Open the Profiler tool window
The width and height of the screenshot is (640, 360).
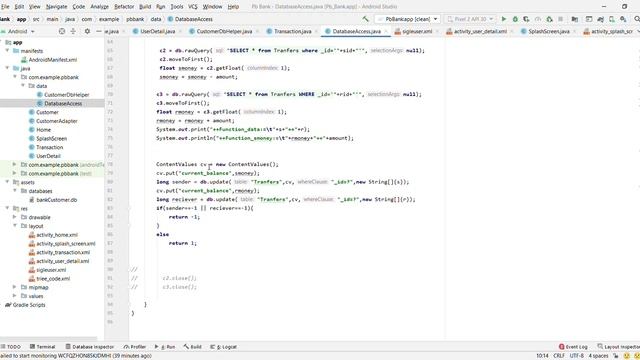135,347
